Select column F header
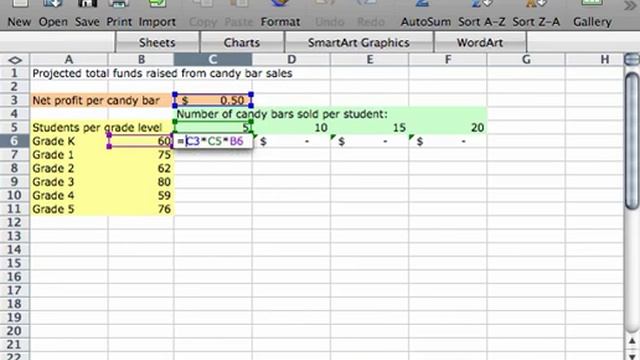Image resolution: width=640 pixels, height=360 pixels. (448, 60)
